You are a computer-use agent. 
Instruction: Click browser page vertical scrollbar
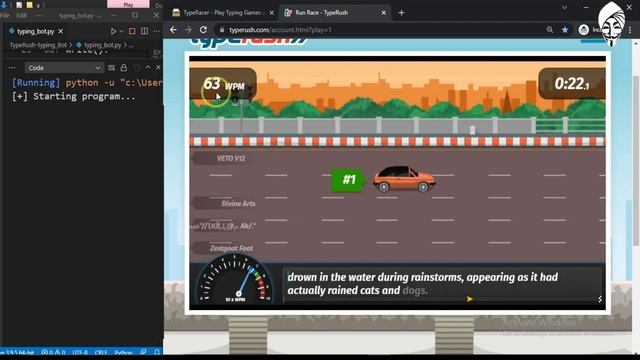[x=636, y=160]
